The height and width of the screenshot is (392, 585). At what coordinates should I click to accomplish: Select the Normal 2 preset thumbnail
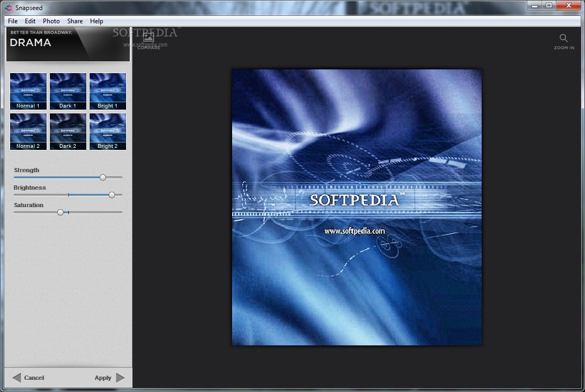click(29, 131)
